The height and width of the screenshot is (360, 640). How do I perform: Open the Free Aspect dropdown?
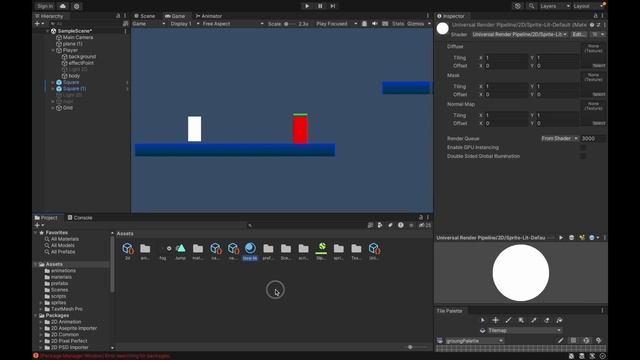[x=233, y=24]
